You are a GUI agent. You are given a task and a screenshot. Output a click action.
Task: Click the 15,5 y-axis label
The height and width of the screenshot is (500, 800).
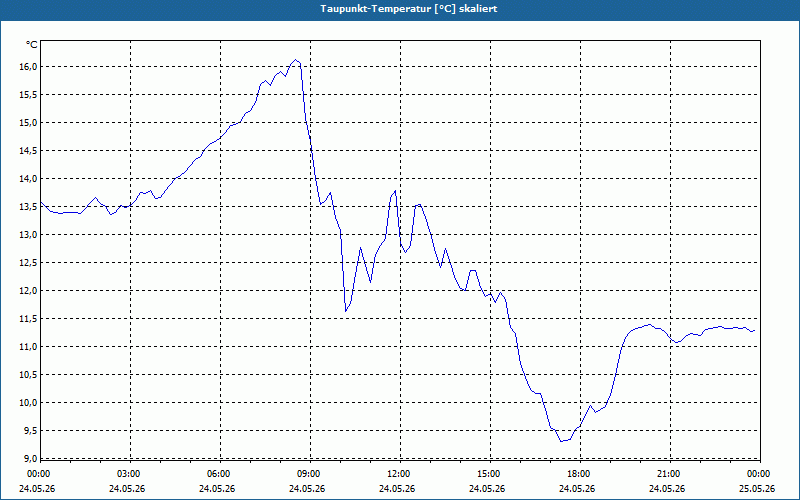click(29, 95)
